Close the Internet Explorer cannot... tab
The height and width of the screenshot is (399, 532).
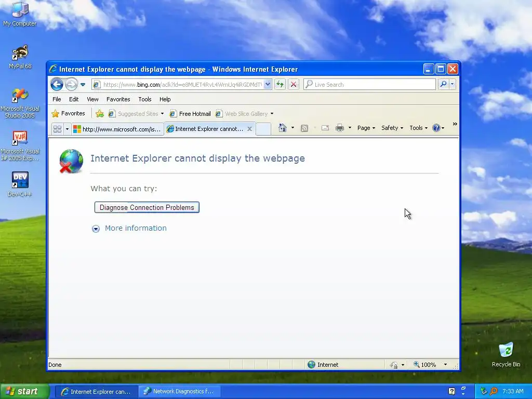pos(249,129)
